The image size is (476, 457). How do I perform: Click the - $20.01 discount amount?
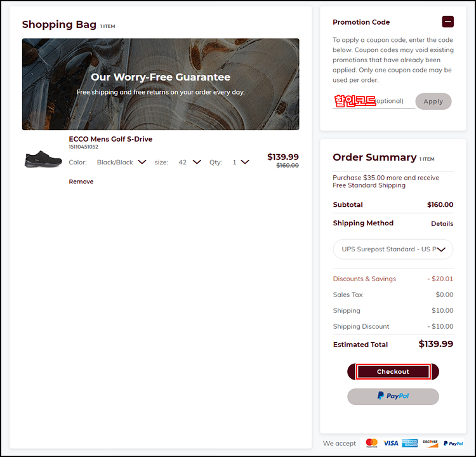tap(440, 279)
